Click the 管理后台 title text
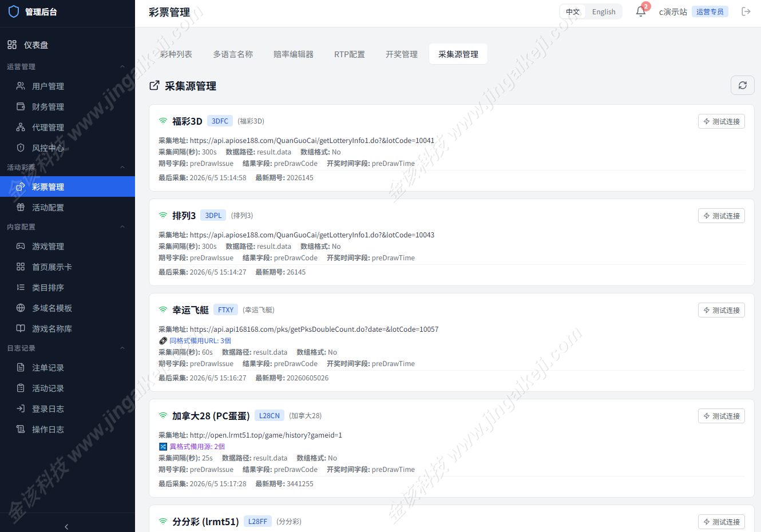The height and width of the screenshot is (532, 761). [x=41, y=11]
